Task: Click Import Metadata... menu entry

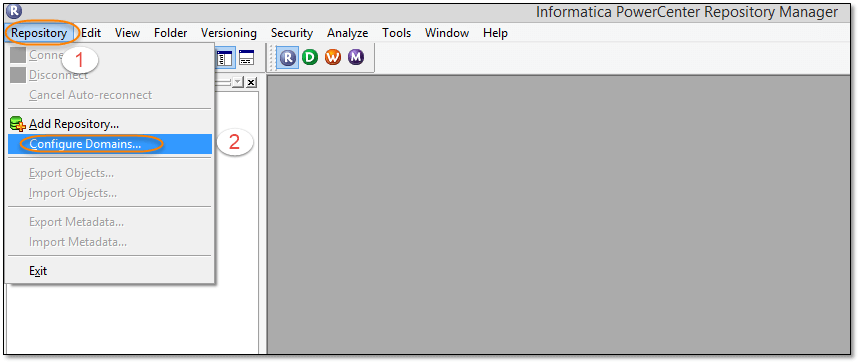Action: coord(110,242)
